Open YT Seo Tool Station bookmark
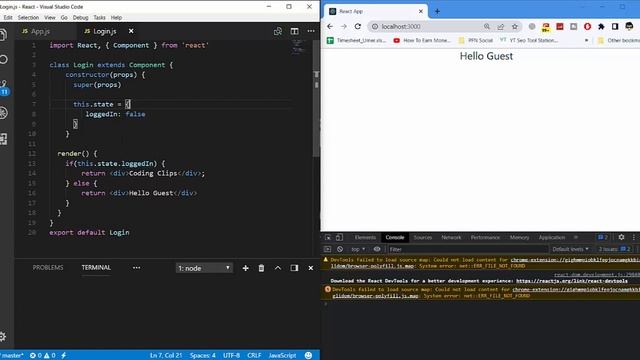 [529, 40]
